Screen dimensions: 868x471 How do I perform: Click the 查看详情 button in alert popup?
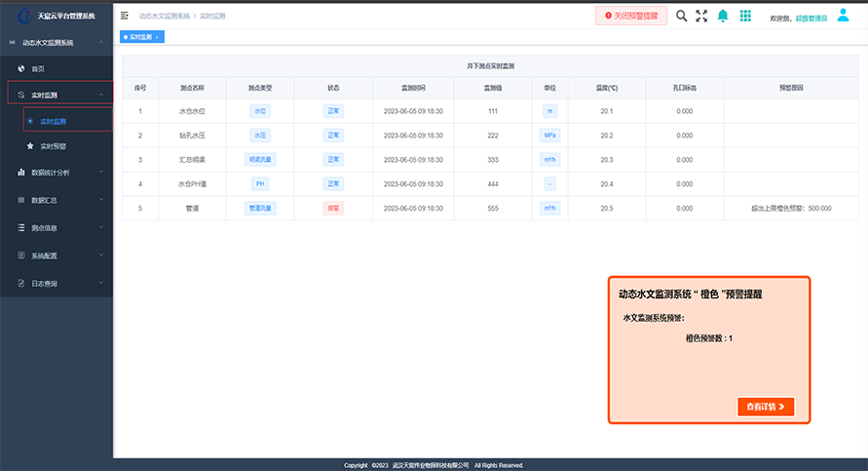[766, 407]
